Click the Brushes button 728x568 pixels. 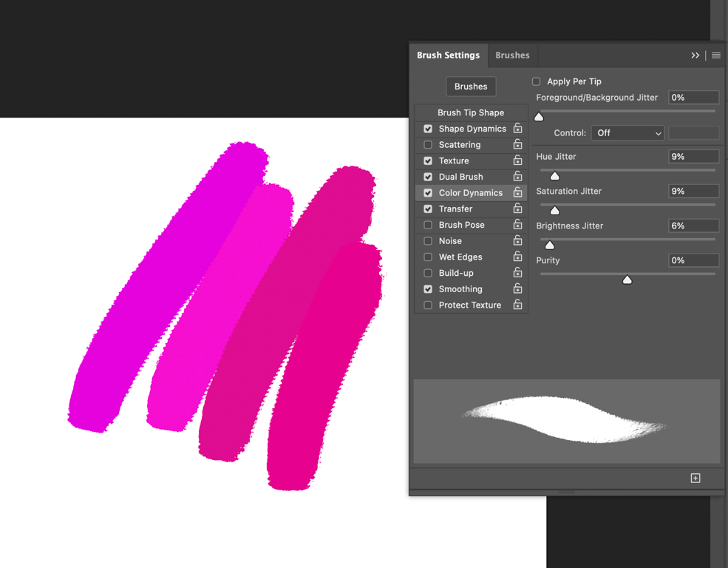click(471, 87)
